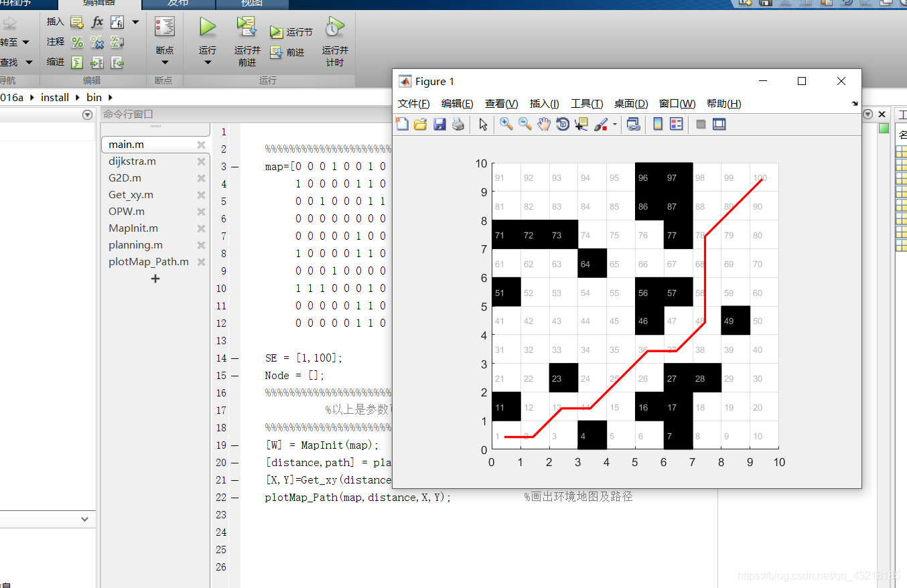
Task: Select the Edit Plot arrow tool
Action: (x=484, y=124)
